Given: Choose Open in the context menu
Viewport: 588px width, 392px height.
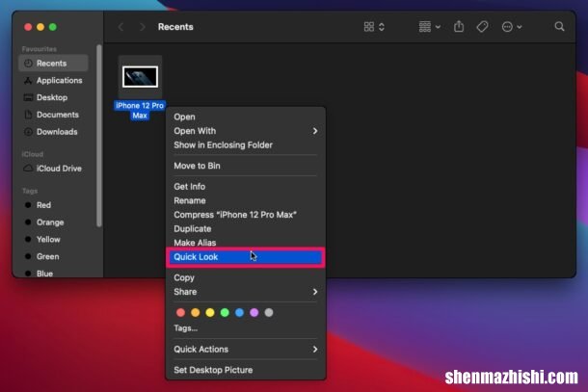Looking at the screenshot, I should [246, 117].
